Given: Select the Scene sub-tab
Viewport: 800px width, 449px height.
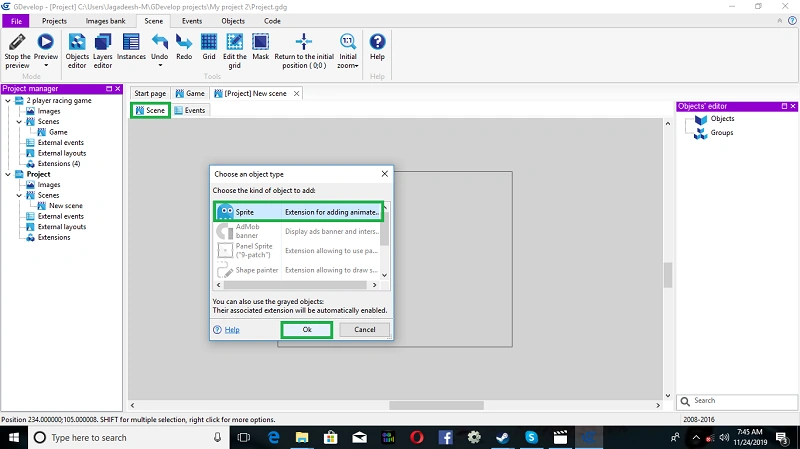Looking at the screenshot, I should tap(150, 110).
